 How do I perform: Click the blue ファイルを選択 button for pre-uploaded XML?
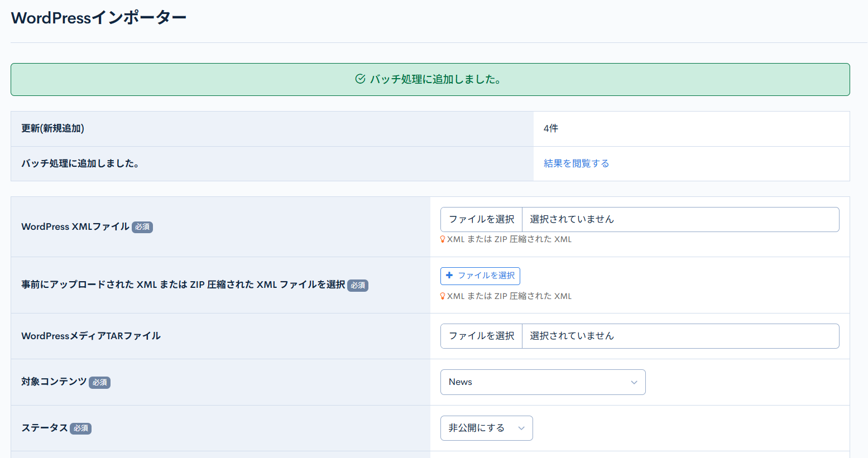coord(480,276)
